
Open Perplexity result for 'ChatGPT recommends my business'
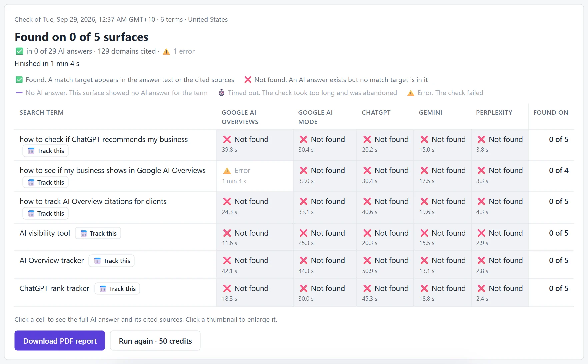[x=500, y=145]
